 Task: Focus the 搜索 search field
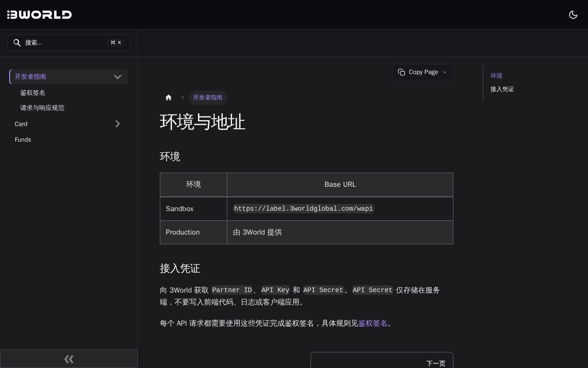tap(68, 43)
